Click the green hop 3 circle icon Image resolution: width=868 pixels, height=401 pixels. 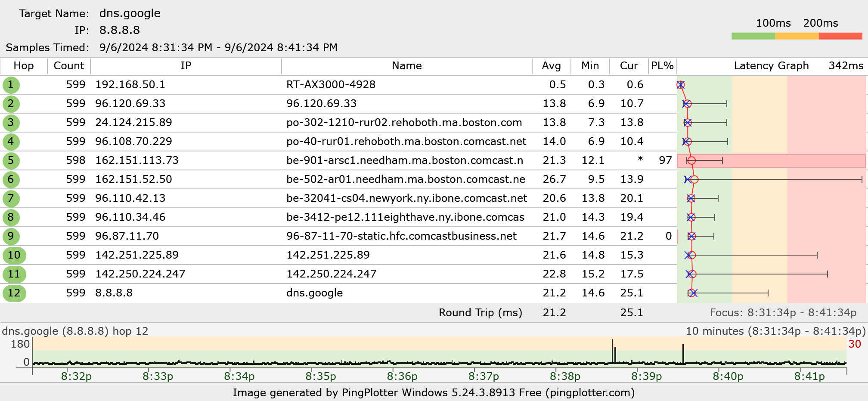click(11, 123)
